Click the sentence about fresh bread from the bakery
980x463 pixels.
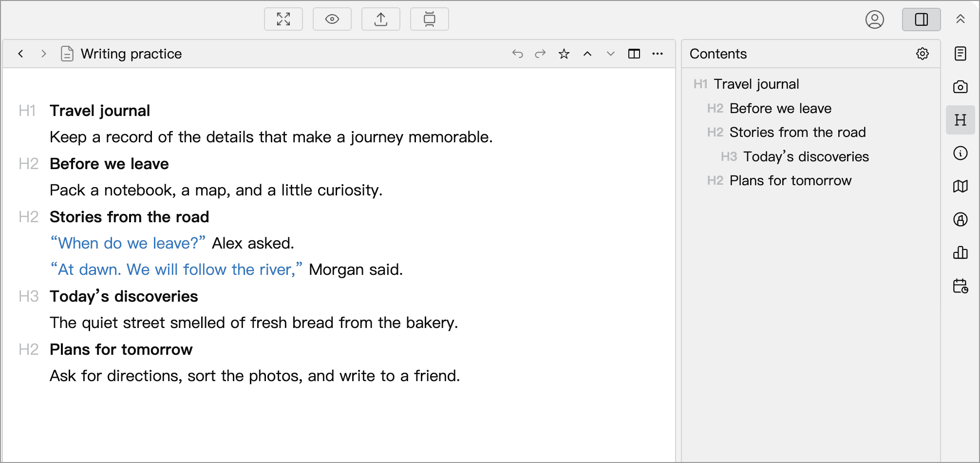pos(254,323)
